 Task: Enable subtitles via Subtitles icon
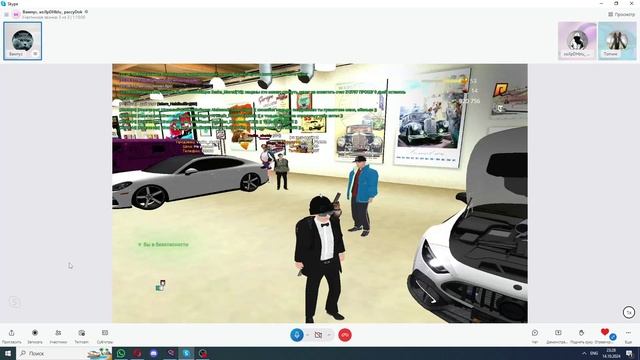coord(105,333)
